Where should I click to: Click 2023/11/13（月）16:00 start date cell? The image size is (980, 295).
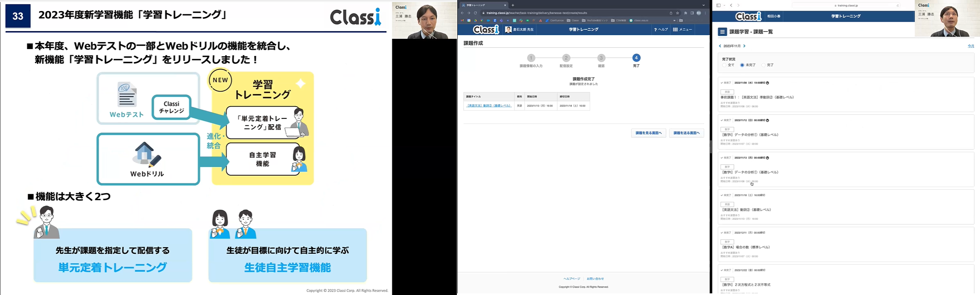[540, 105]
